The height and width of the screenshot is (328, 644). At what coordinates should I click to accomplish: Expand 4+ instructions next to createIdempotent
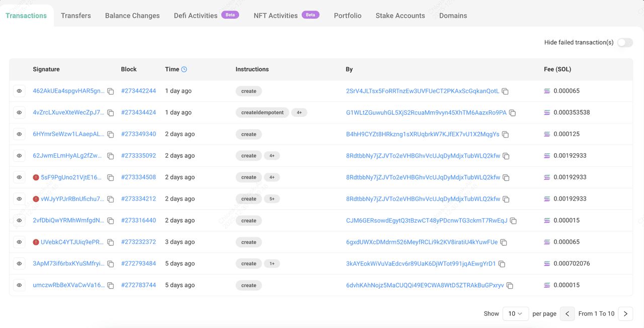299,113
